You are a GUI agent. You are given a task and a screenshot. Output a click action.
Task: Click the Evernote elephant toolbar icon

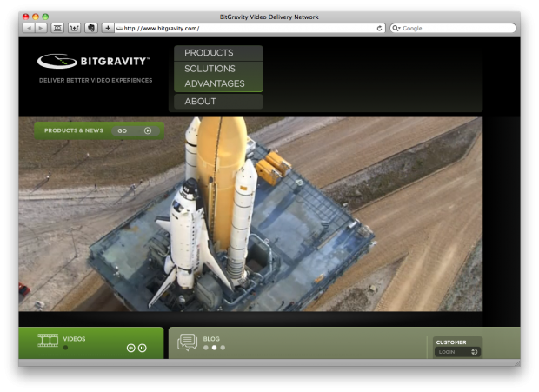(91, 28)
